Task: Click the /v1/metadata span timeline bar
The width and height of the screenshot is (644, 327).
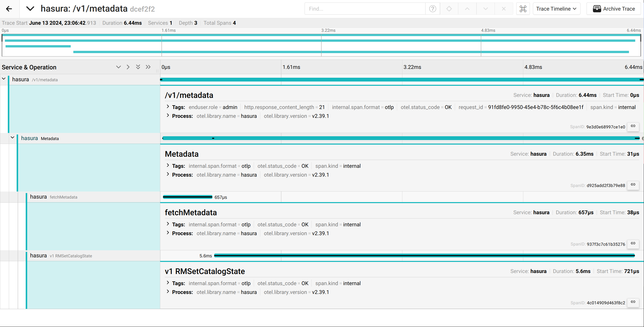Action: (402, 80)
